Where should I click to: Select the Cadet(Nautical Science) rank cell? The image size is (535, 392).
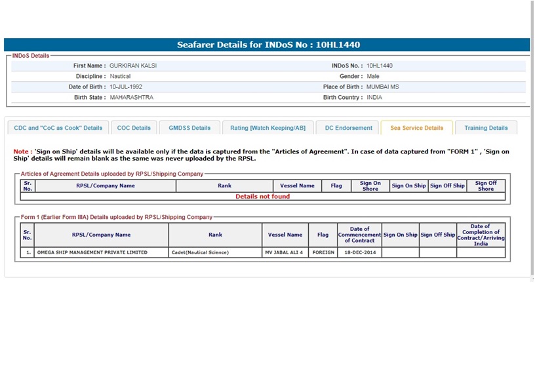tap(199, 252)
